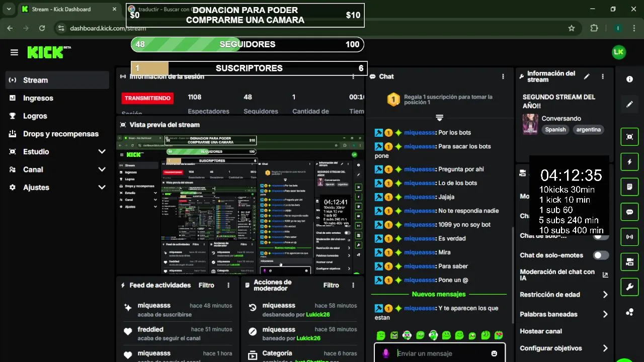Close the Stream - Kick Dashboard tab
Viewport: 644px width, 362px height.
(115, 9)
